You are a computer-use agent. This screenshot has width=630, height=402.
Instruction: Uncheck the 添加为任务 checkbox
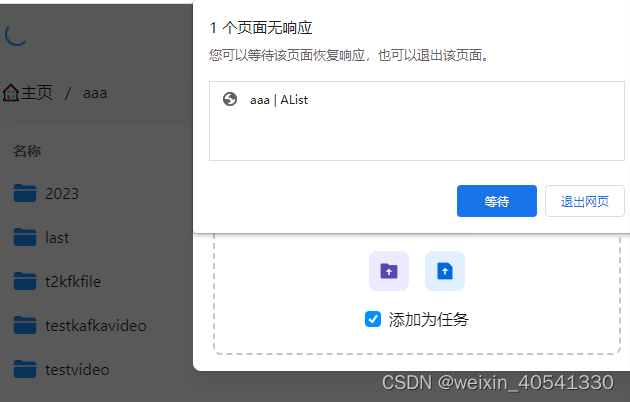point(373,319)
